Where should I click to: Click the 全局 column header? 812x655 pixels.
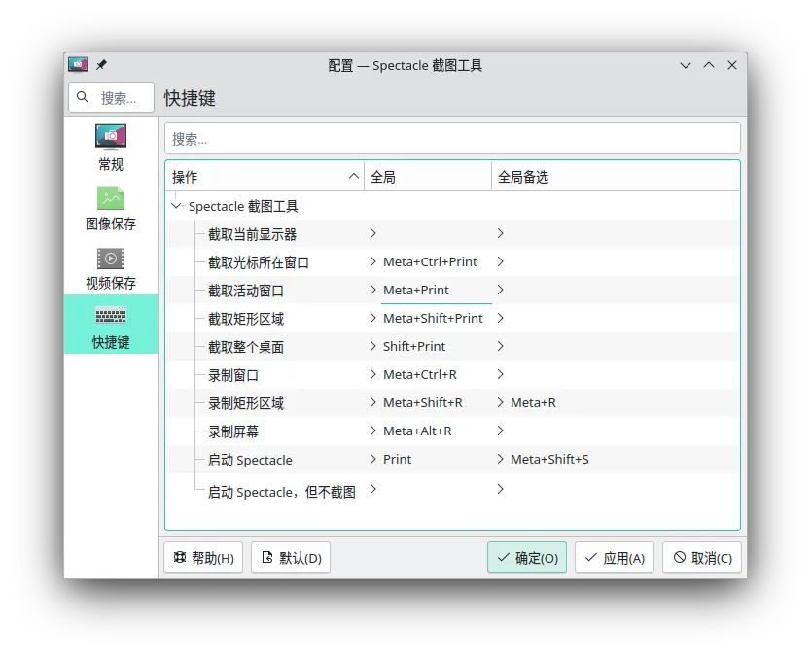(384, 176)
